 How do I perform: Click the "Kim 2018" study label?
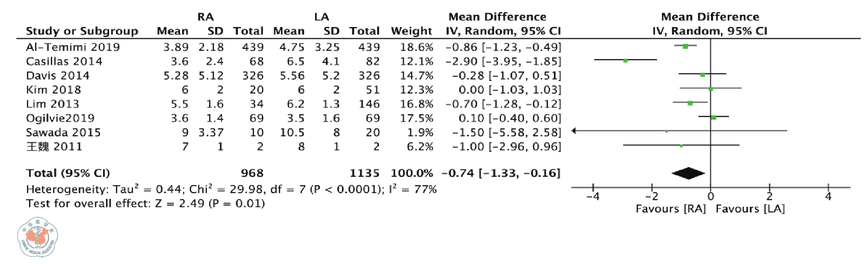tap(53, 90)
